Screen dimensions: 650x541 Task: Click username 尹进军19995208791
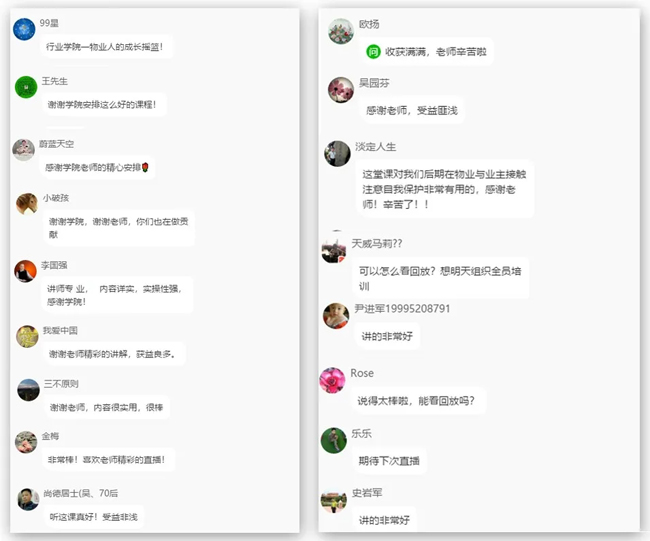click(x=402, y=308)
